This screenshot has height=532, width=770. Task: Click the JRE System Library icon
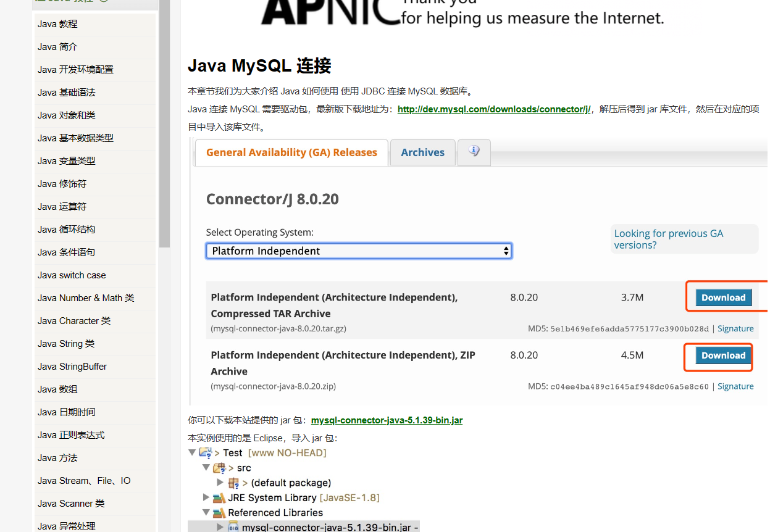click(x=219, y=498)
